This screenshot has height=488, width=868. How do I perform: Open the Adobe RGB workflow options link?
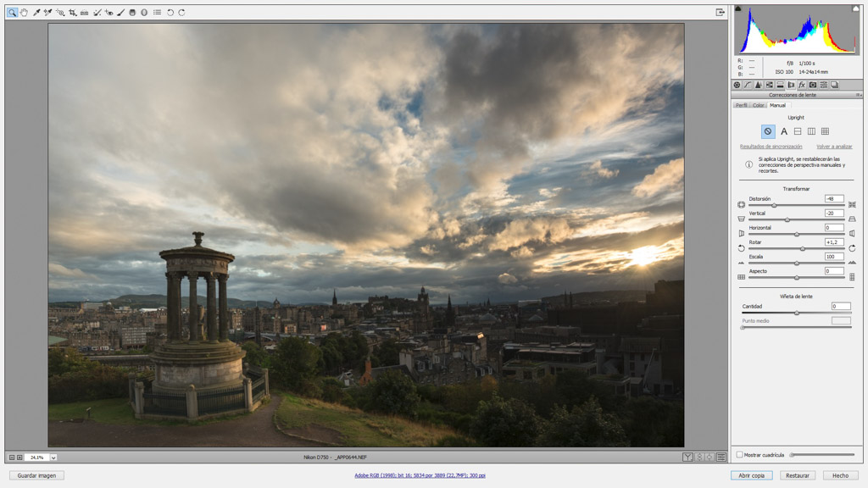point(420,475)
